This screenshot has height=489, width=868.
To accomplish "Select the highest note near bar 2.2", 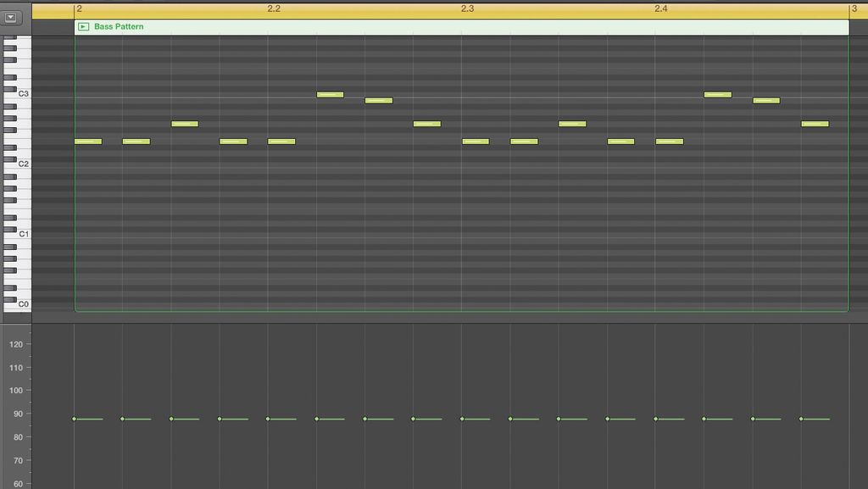I will click(x=330, y=94).
